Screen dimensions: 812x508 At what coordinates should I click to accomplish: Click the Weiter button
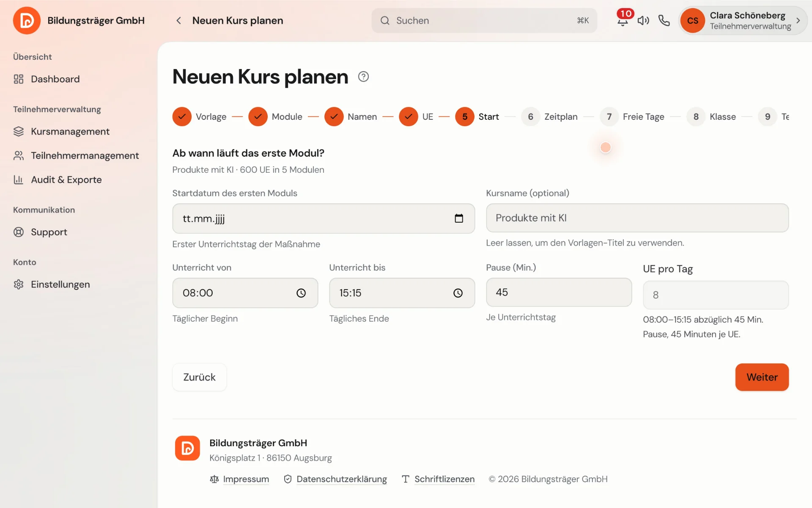coord(762,377)
